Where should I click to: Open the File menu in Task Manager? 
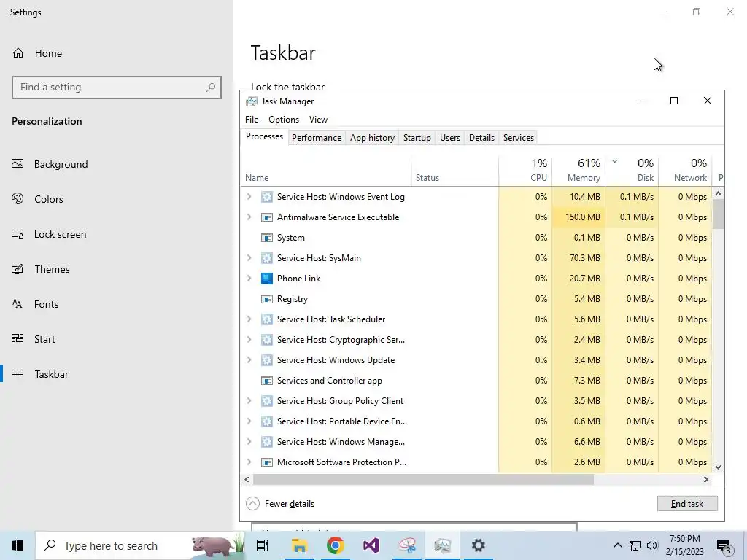[252, 120]
